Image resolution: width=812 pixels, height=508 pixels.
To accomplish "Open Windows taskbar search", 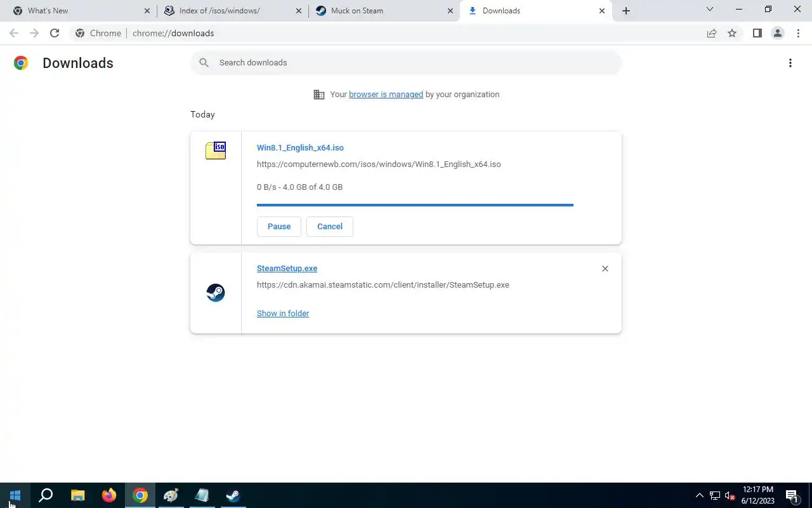I will (46, 495).
